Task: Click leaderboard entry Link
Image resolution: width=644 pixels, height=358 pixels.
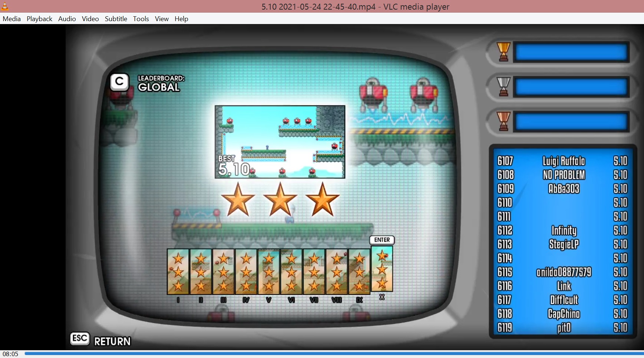Action: pos(564,286)
